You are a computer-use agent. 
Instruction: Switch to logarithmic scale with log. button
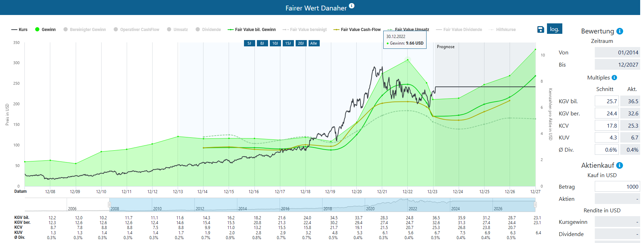pyautogui.click(x=555, y=29)
